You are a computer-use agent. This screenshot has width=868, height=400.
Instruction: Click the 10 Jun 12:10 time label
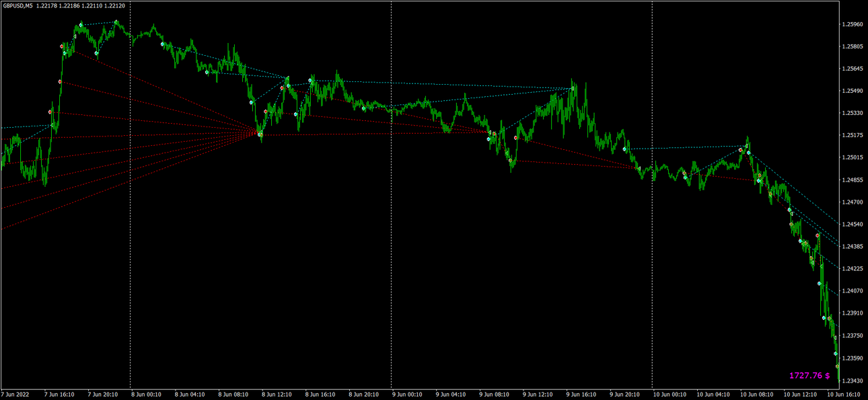coord(801,395)
